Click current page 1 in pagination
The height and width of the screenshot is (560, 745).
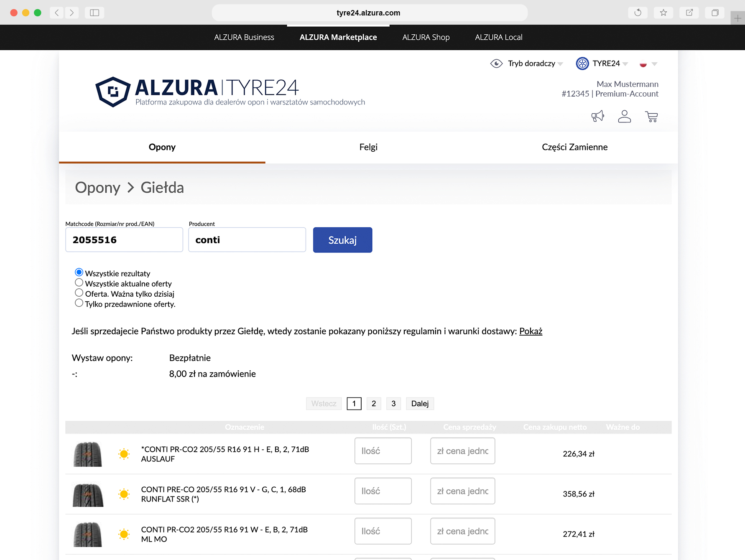[354, 404]
